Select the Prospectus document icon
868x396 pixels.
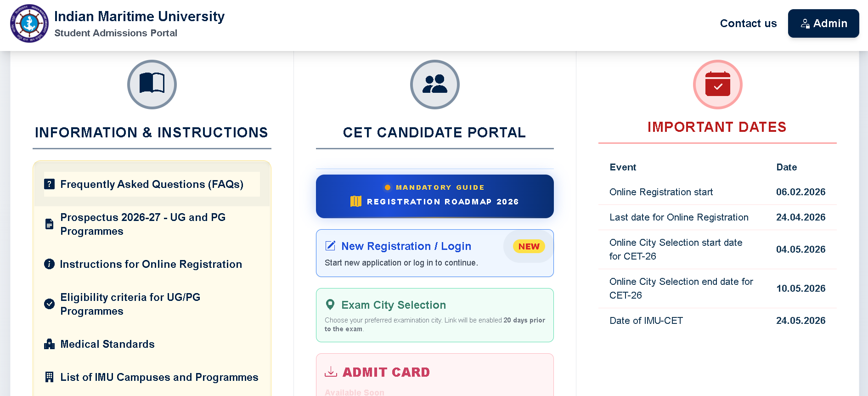click(x=50, y=224)
